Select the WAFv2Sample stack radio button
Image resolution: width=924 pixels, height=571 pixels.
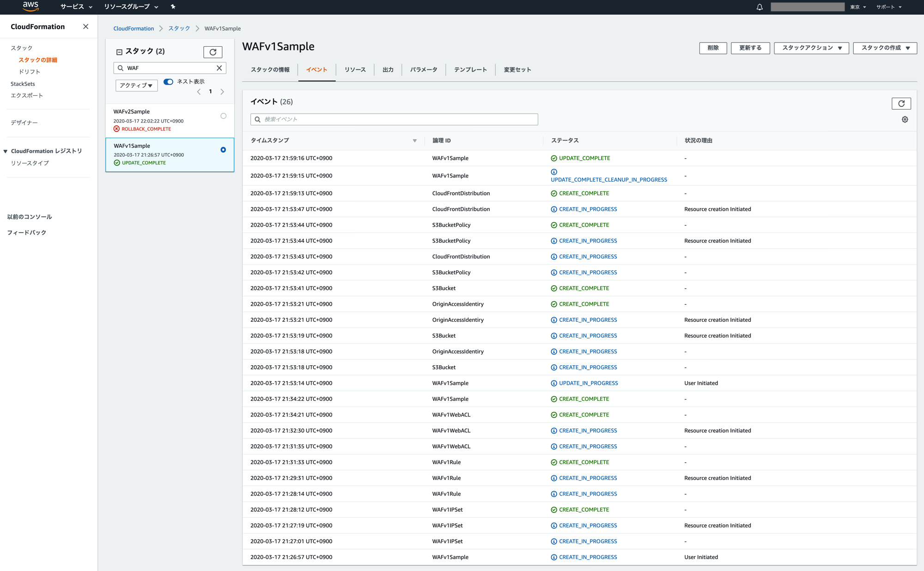[x=223, y=116]
